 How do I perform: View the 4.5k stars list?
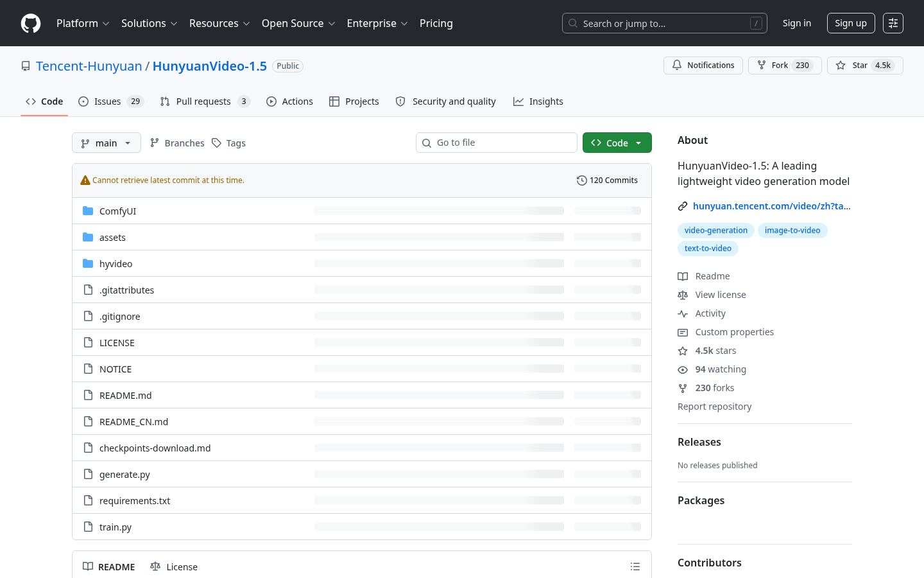coord(707,351)
